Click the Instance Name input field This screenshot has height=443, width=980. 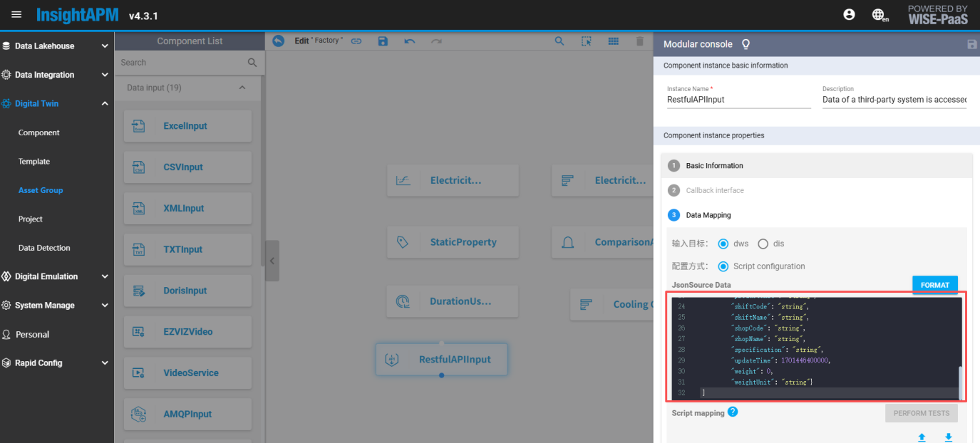(x=738, y=100)
